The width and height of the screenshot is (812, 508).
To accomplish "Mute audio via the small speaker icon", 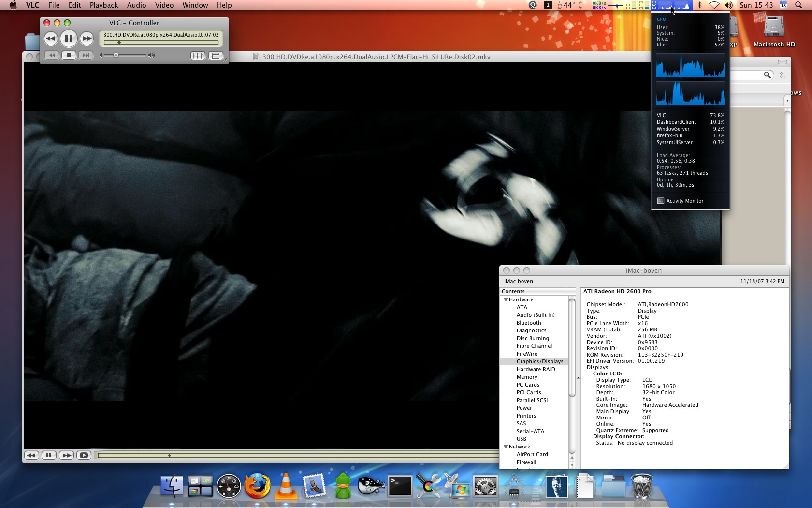I will (101, 55).
